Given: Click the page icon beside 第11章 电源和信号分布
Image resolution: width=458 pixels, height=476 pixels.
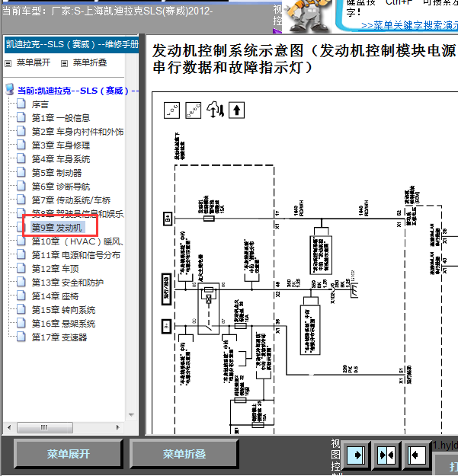Looking at the screenshot, I should (x=21, y=254).
